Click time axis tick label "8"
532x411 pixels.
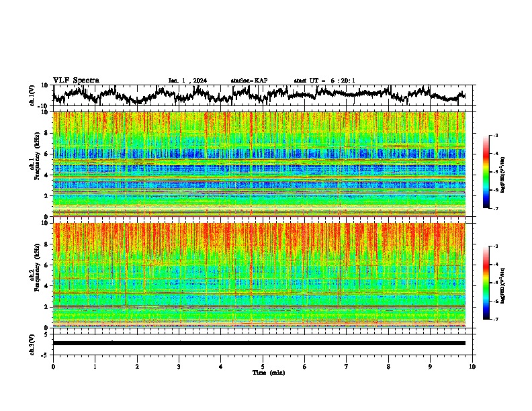pos(388,367)
